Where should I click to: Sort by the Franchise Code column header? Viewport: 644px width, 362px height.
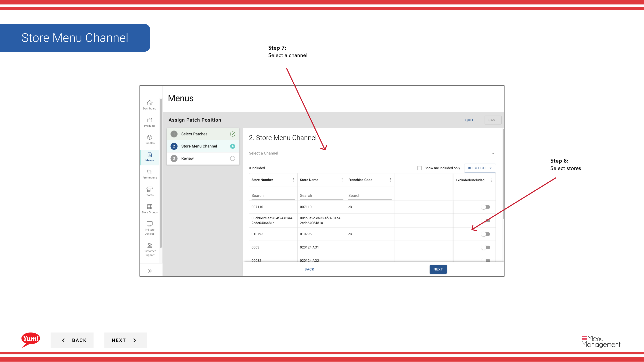(360, 180)
